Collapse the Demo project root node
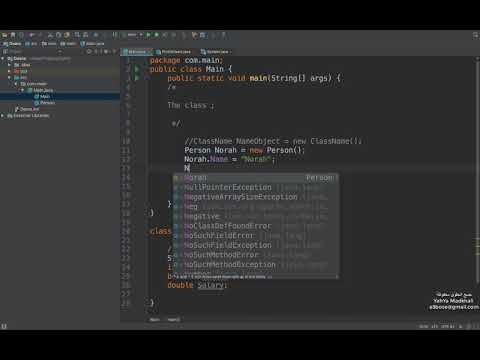 point(3,58)
